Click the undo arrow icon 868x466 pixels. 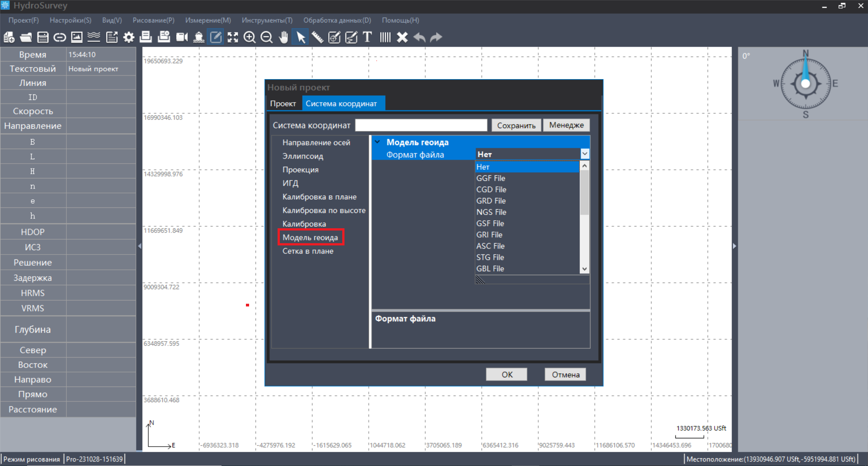tap(420, 37)
